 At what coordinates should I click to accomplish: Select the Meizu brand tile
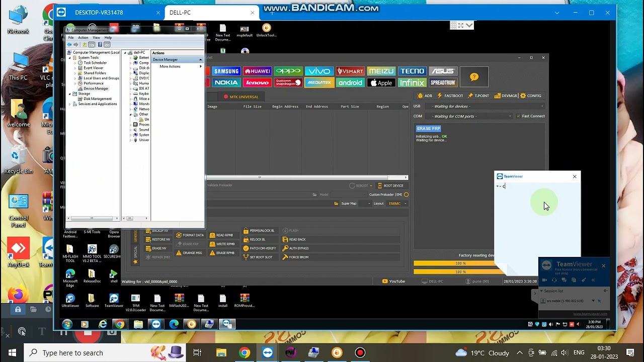(381, 71)
